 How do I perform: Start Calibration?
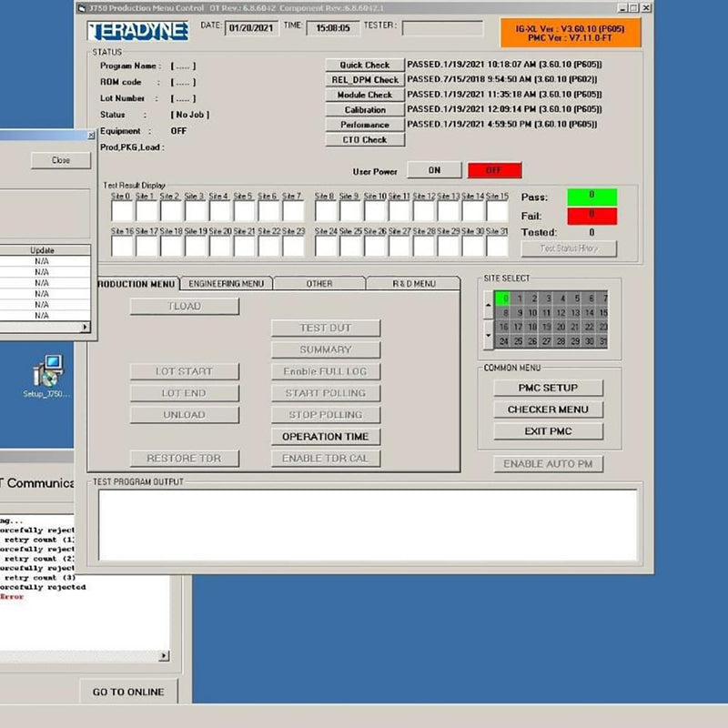click(365, 110)
